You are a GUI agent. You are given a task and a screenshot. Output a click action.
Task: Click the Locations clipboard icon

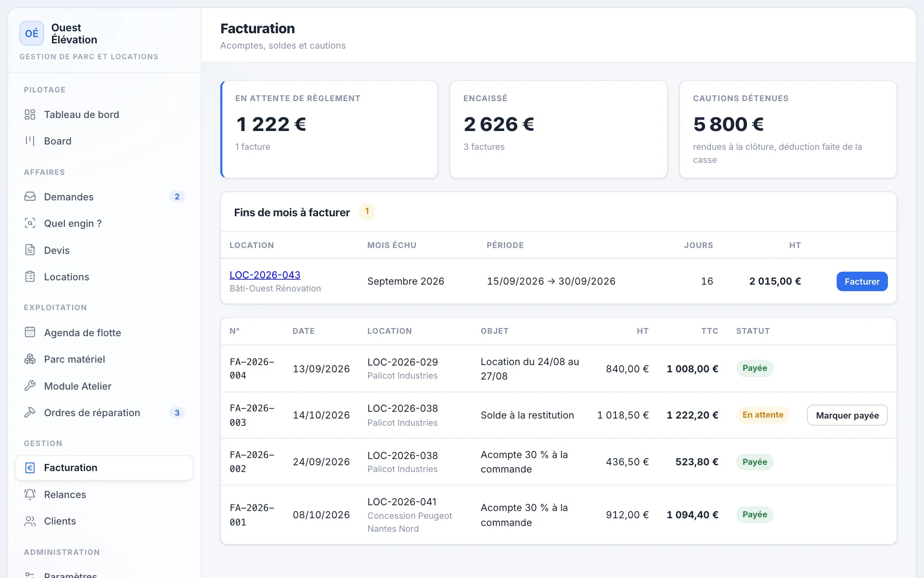(30, 276)
